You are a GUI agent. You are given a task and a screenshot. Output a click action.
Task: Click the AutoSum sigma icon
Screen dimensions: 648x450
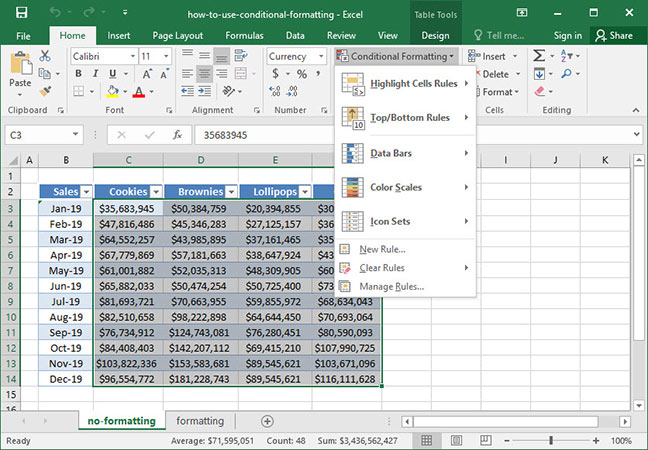point(539,56)
